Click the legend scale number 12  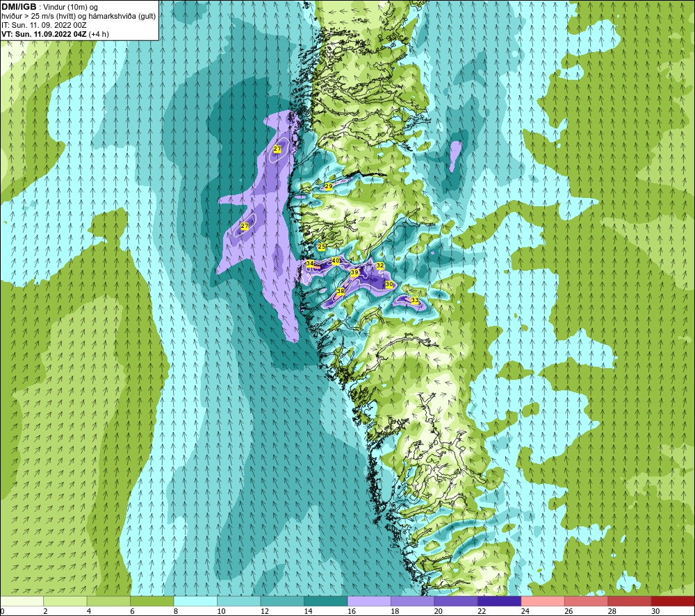click(265, 611)
